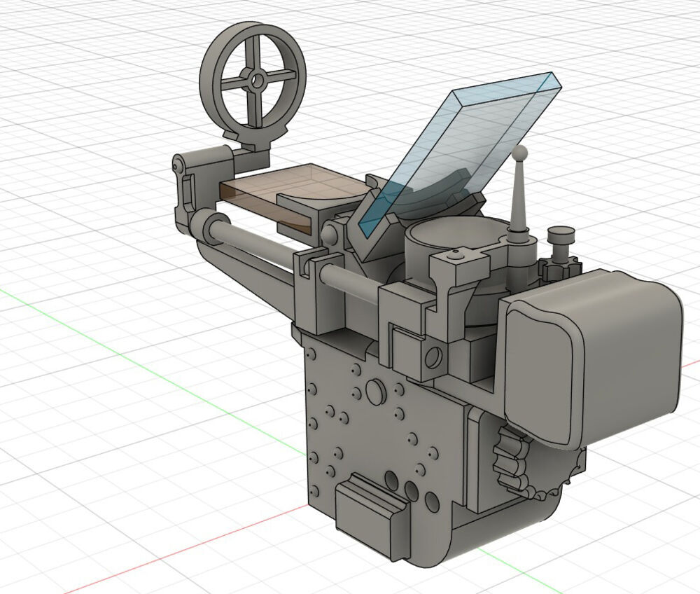Screen dimensions: 700x594
Task: Select the ball tip of the tapered lever
Action: (518, 151)
